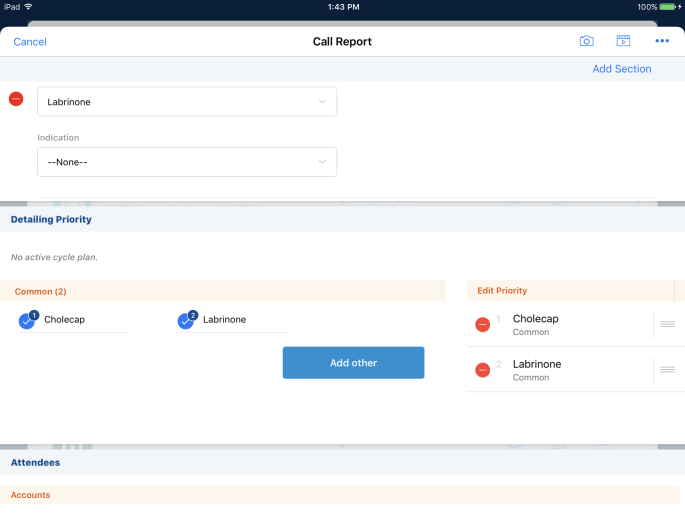Remove the Labrinone product row with red minus

[x=16, y=98]
